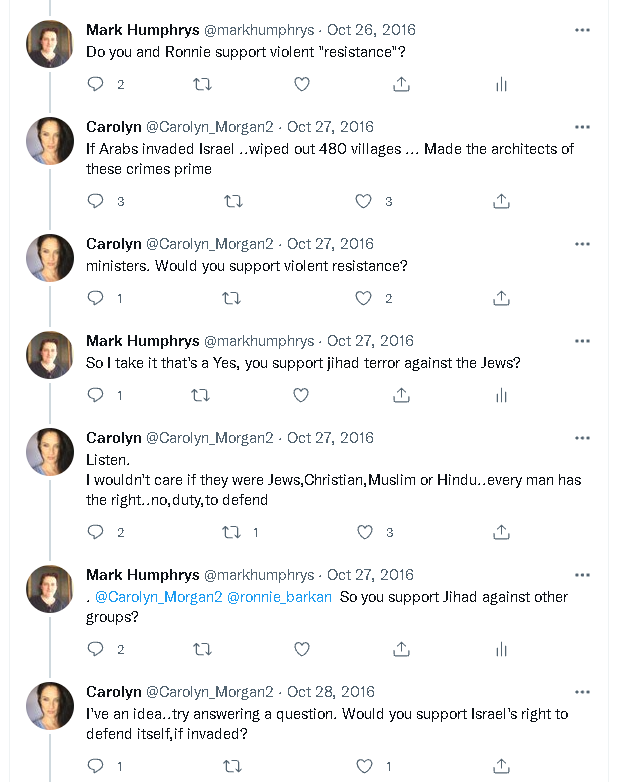The height and width of the screenshot is (782, 619).
Task: Like Carolyn's "480 villages" tweet
Action: click(364, 201)
